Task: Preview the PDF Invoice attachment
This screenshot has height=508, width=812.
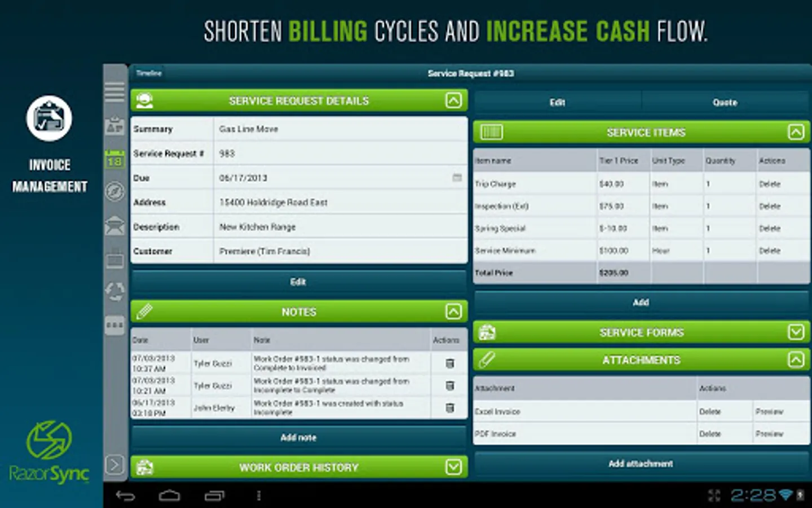Action: [x=769, y=433]
